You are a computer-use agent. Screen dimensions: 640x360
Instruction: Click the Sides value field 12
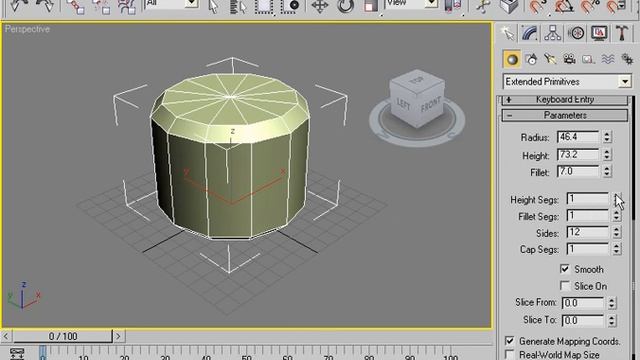tap(588, 233)
